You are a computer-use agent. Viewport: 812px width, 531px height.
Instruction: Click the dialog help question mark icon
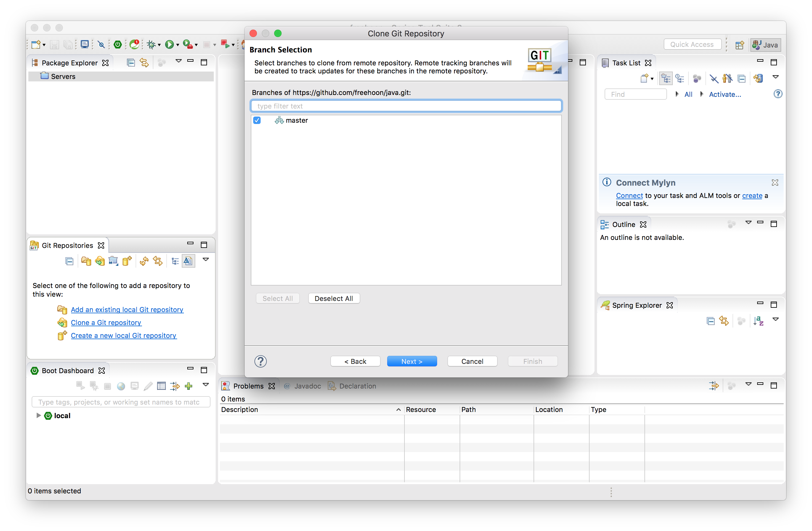point(260,361)
